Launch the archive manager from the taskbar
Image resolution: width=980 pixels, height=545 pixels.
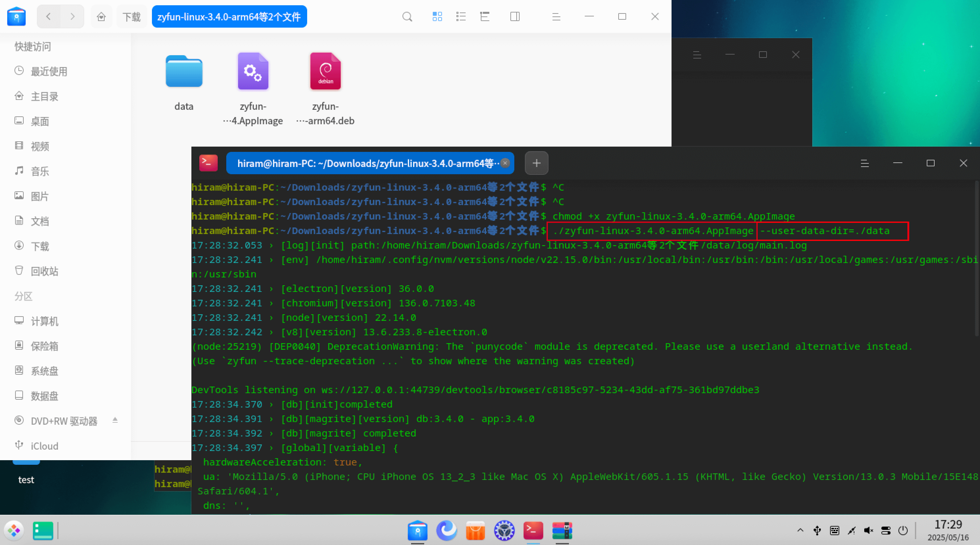(562, 531)
